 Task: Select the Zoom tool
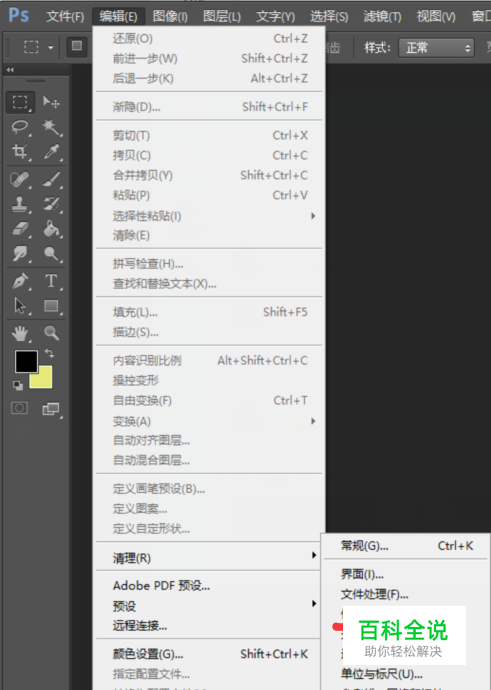click(51, 333)
